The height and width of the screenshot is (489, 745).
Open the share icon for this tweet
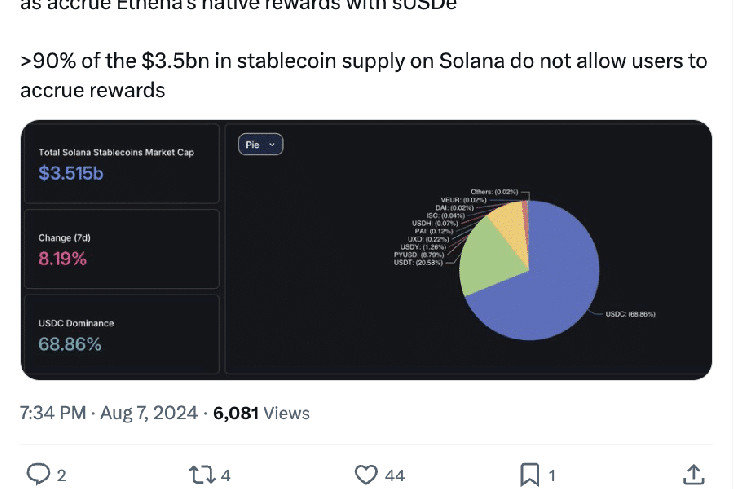coord(692,473)
